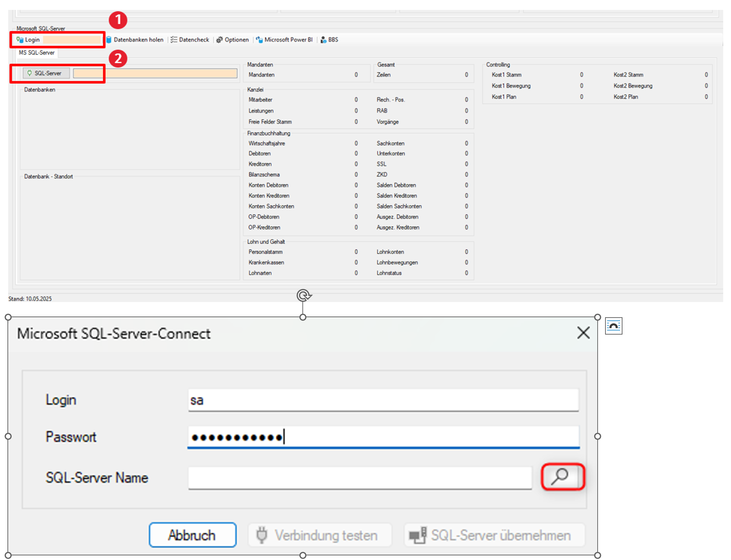Close the Microsoft SQL-Server-Connect dialog
The width and height of the screenshot is (731, 560).
(x=583, y=333)
